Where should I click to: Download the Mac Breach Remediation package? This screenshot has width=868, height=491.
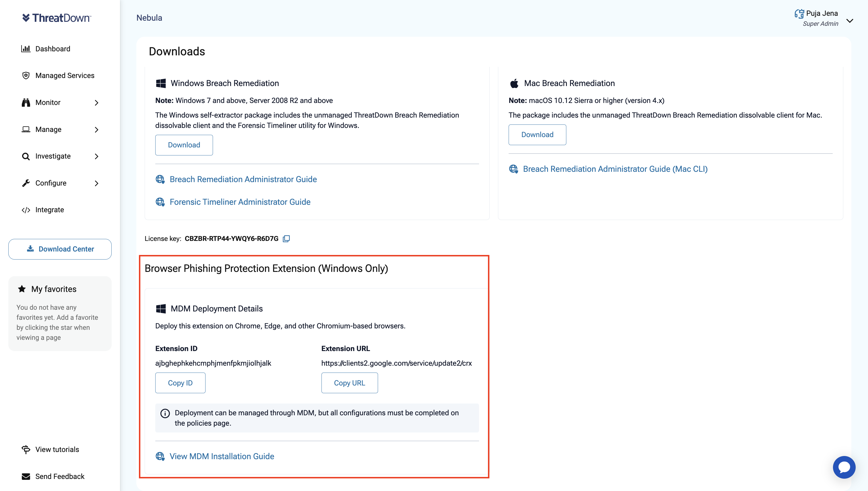pos(537,135)
